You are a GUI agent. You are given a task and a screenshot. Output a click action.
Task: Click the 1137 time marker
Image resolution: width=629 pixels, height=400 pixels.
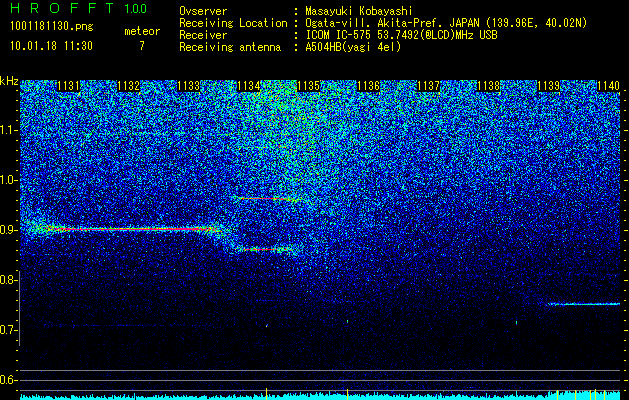428,86
